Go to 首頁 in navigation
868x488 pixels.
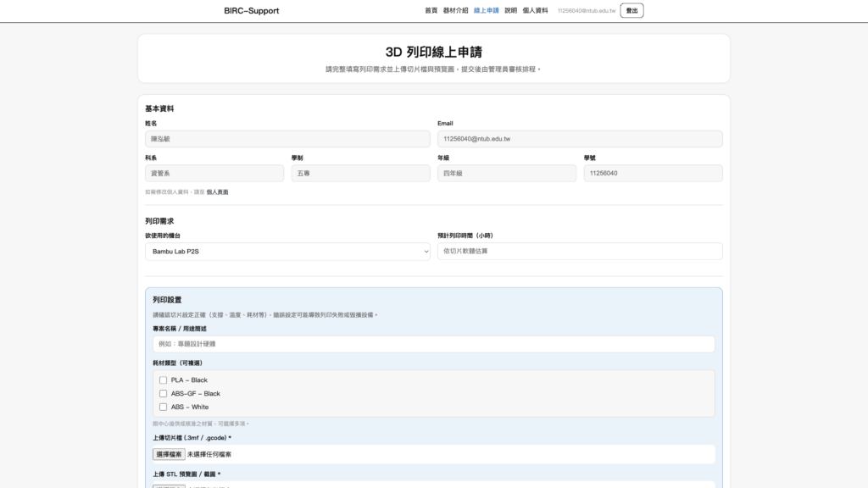pyautogui.click(x=431, y=10)
